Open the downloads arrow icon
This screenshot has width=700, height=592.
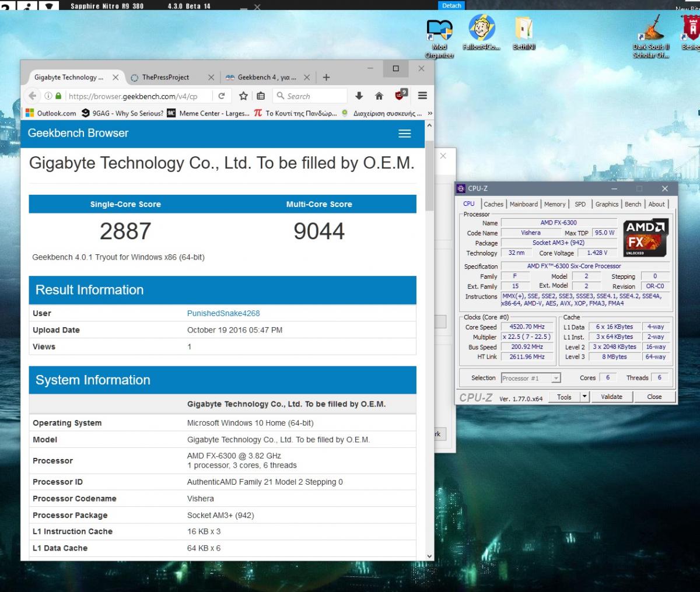pyautogui.click(x=359, y=96)
